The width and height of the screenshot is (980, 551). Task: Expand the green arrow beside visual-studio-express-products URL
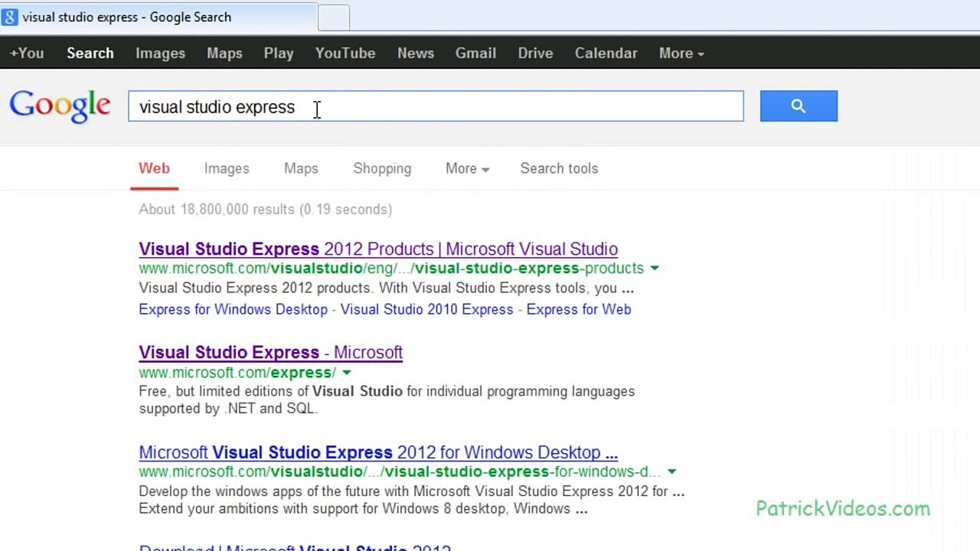[x=655, y=269]
